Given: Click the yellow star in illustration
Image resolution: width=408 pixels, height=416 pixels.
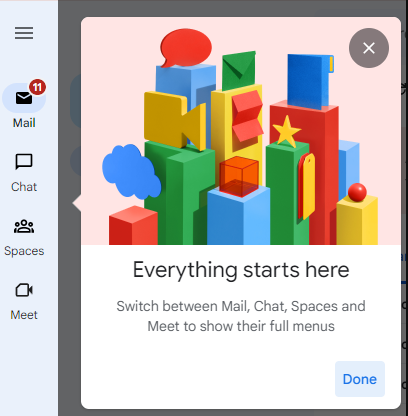Looking at the screenshot, I should [x=287, y=131].
